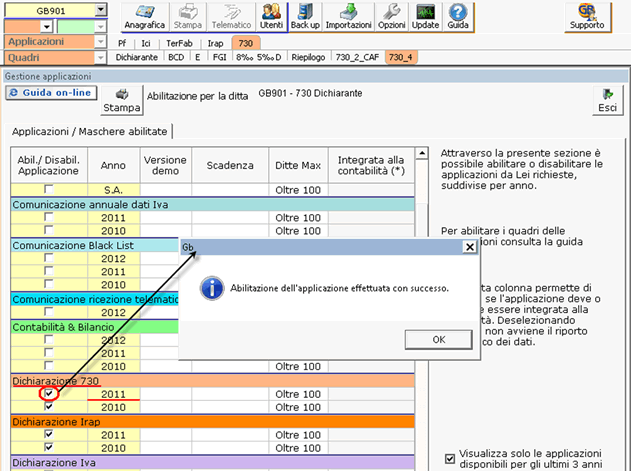Toggle Dichiarazione Irap 2010 checkbox
The height and width of the screenshot is (471, 631).
pyautogui.click(x=49, y=447)
